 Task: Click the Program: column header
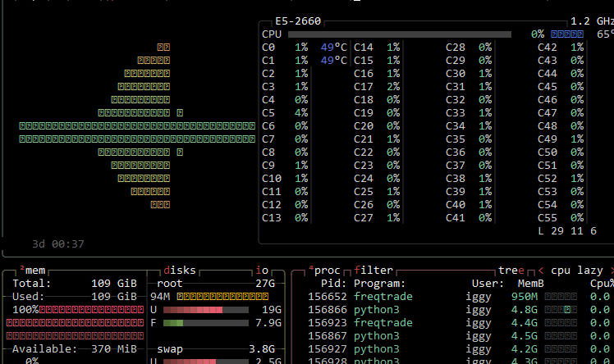(x=379, y=284)
